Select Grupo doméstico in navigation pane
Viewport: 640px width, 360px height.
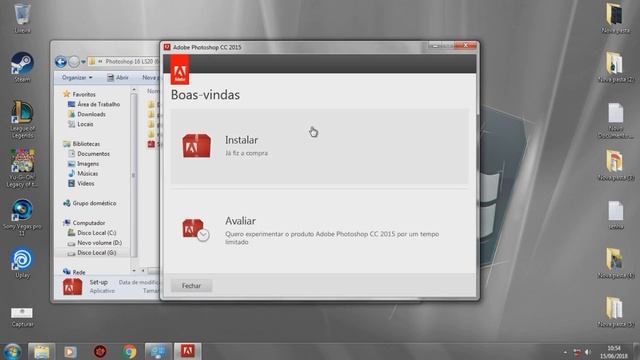point(90,203)
